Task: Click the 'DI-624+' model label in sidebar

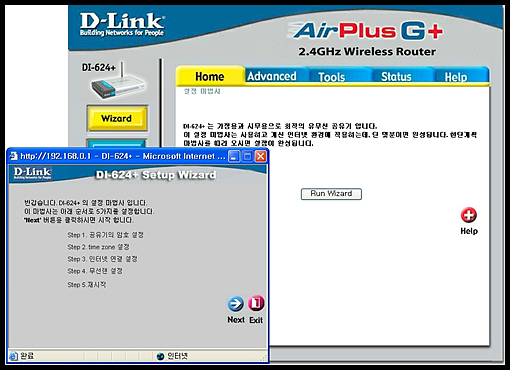Action: [99, 68]
